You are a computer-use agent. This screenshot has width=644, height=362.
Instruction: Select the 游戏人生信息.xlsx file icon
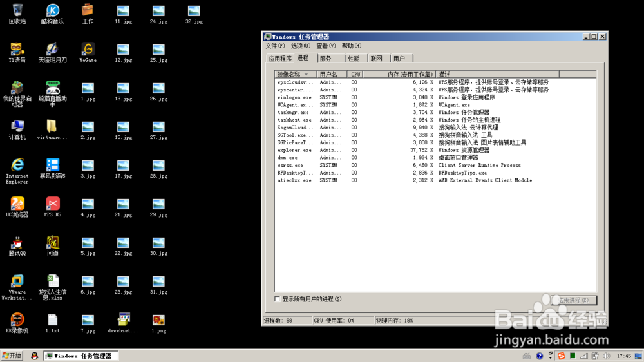(x=53, y=287)
